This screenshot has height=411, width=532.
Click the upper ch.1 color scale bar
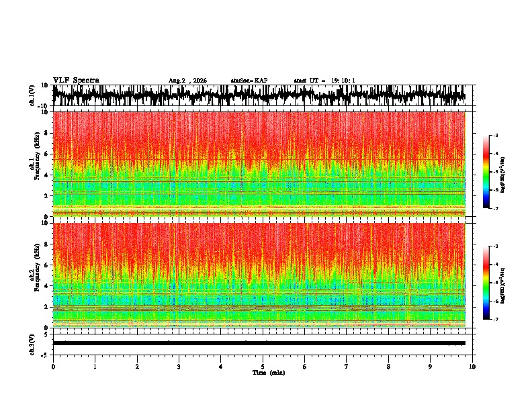tap(486, 172)
